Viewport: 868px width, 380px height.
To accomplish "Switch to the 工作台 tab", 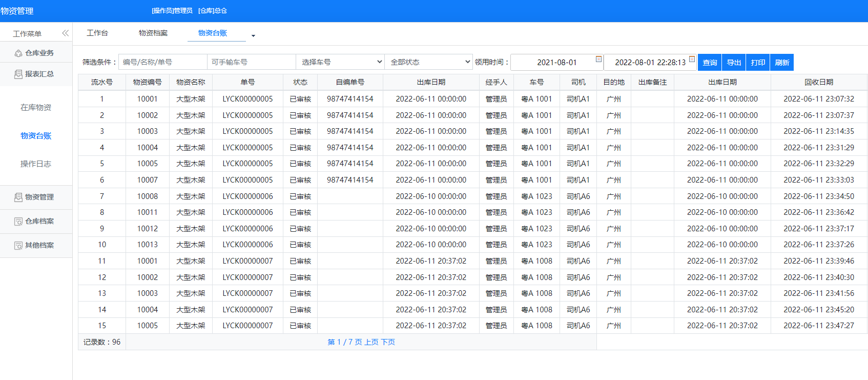I will click(x=97, y=33).
